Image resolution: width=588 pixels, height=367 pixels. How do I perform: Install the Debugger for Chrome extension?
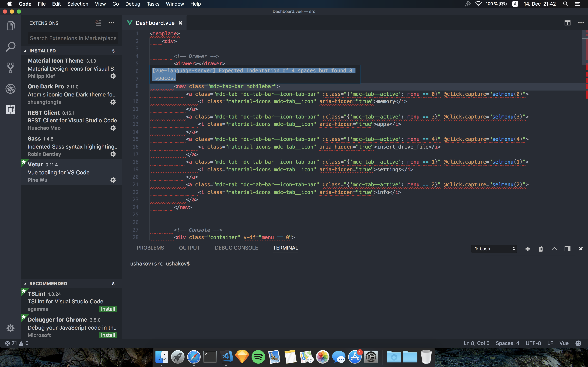coord(108,335)
